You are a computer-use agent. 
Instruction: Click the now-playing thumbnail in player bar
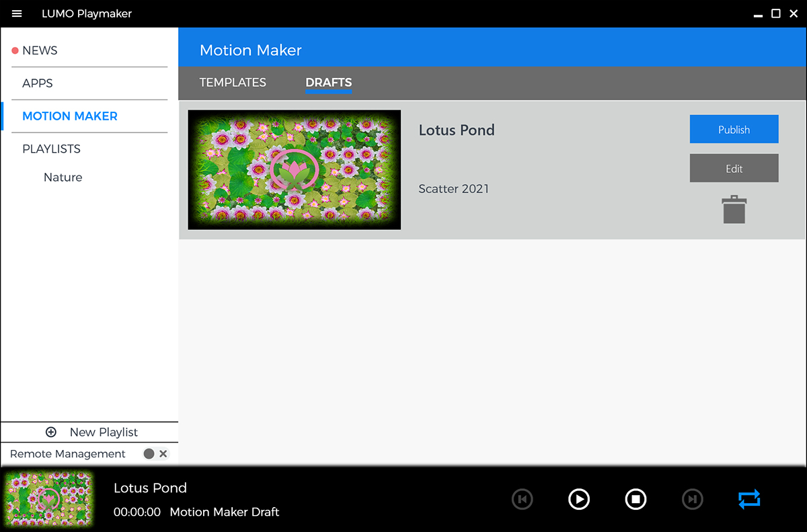point(48,499)
